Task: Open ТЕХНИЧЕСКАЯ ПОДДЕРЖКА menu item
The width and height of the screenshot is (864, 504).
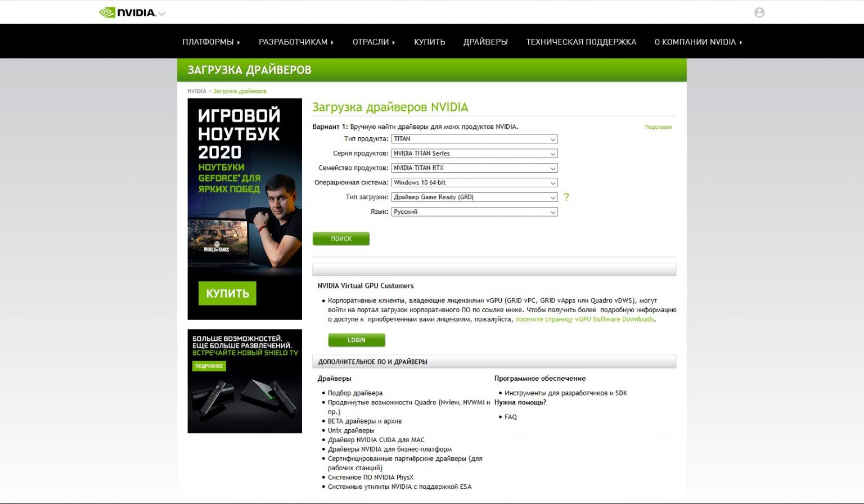Action: [581, 42]
